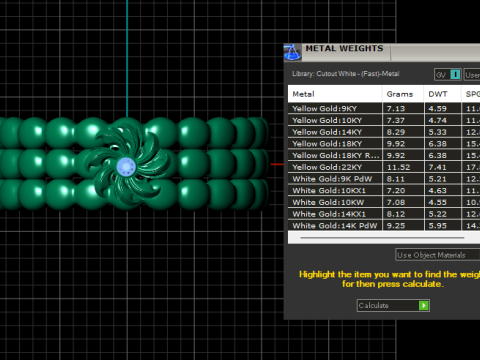Select the White Gold:10KW row
This screenshot has width=480, height=360.
coord(384,202)
